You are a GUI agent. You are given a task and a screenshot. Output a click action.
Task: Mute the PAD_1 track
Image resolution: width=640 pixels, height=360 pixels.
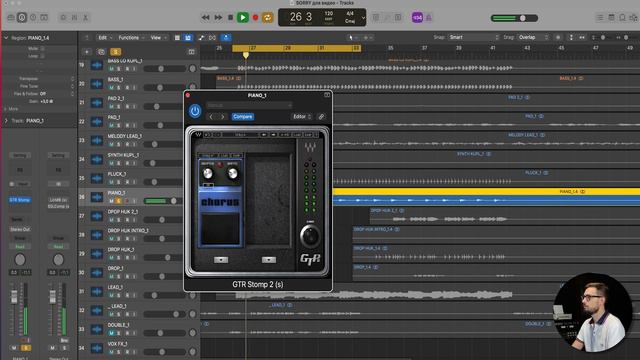point(111,125)
